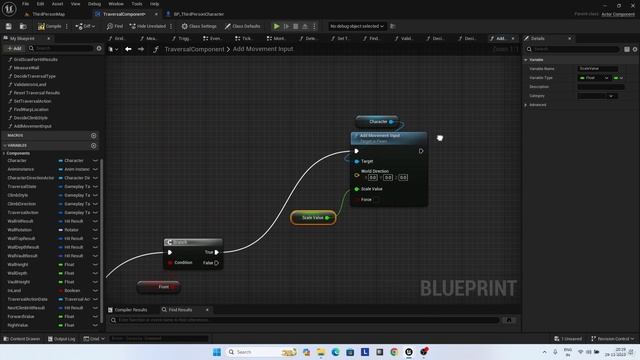
Task: Open My Blueprint settings gear
Action: tap(99, 48)
